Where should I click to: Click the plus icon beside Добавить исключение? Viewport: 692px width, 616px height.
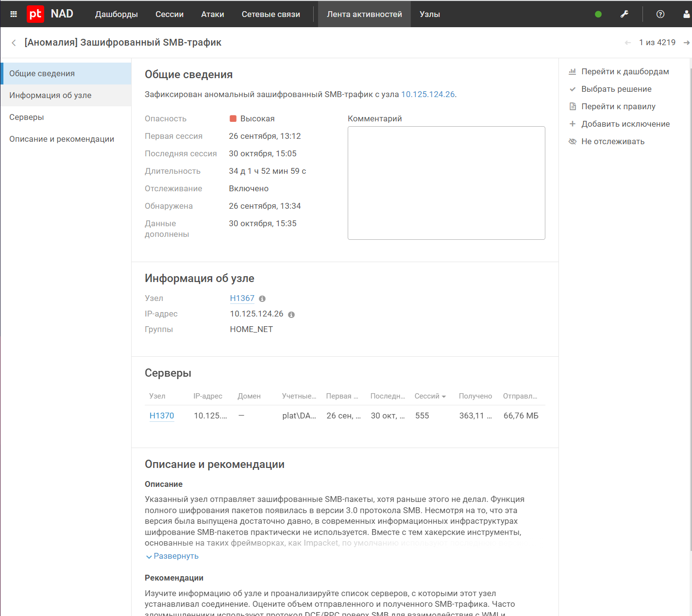[573, 124]
